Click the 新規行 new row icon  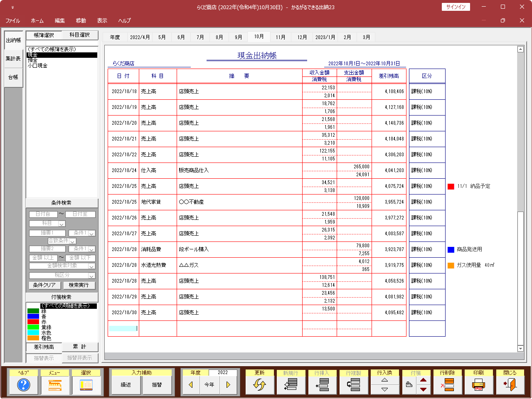click(x=291, y=385)
